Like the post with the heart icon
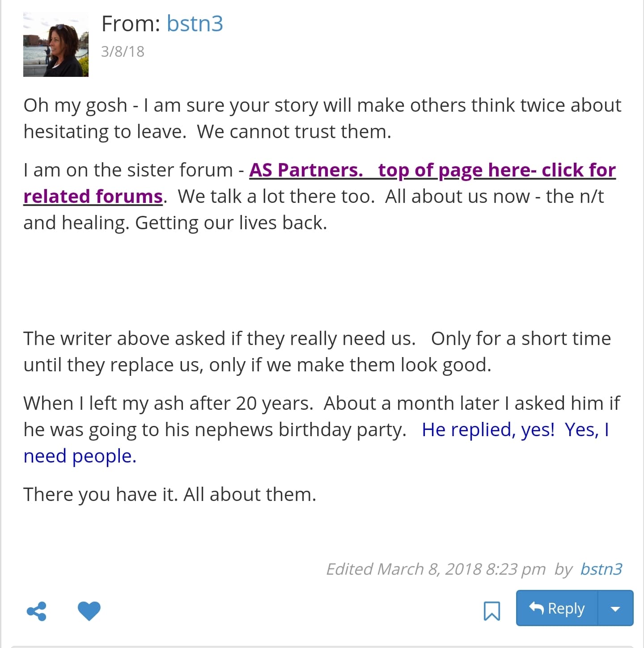The height and width of the screenshot is (648, 644). click(89, 611)
